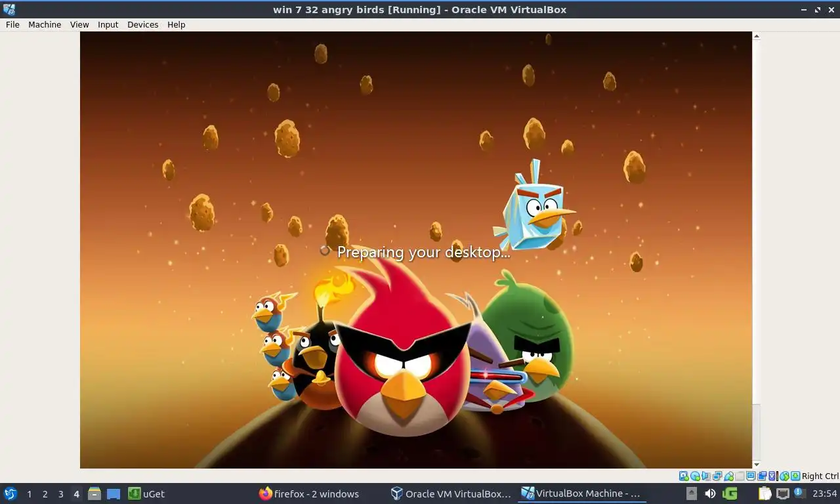Click the keyboard capture green arrow indicator
This screenshot has width=840, height=504.
tap(795, 476)
